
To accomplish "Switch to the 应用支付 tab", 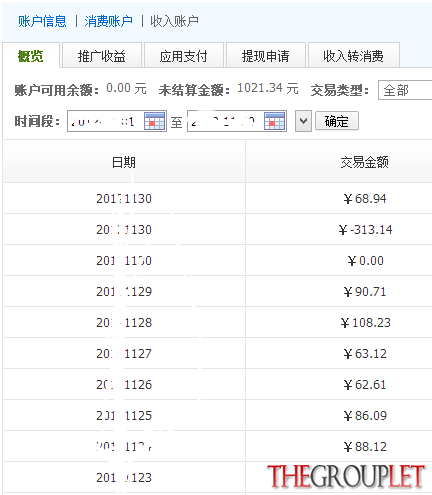I will [x=183, y=56].
